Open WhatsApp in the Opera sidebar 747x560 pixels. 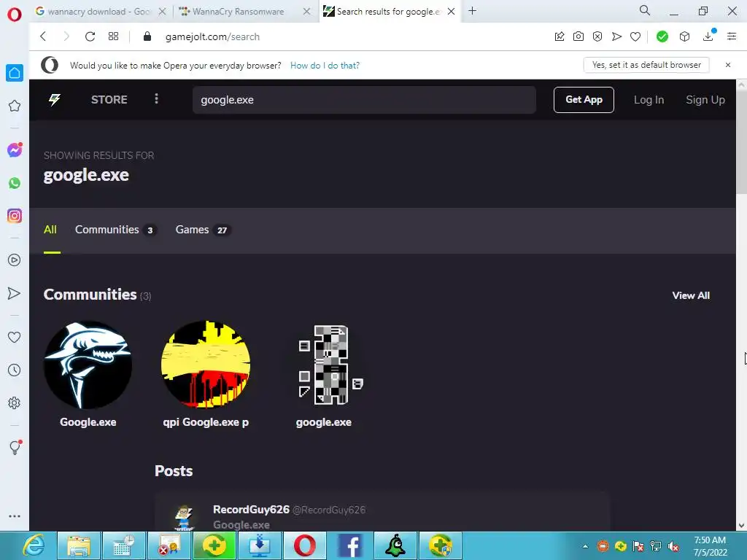point(15,183)
